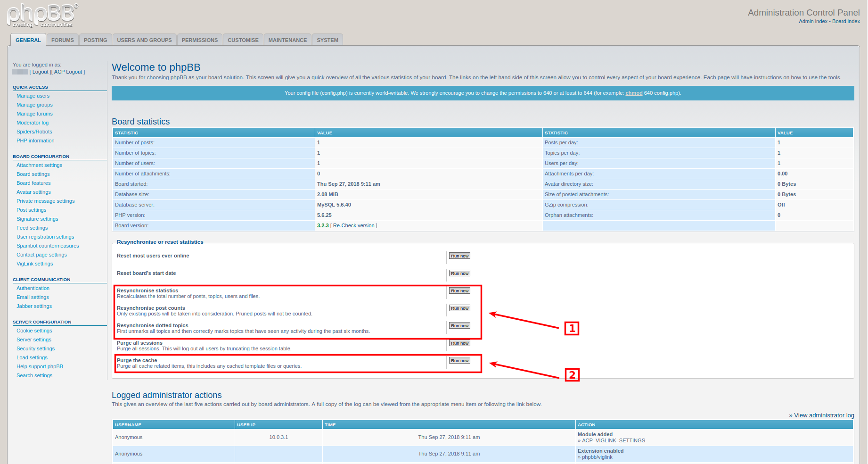Open User registration settings
The image size is (868, 464).
(45, 237)
